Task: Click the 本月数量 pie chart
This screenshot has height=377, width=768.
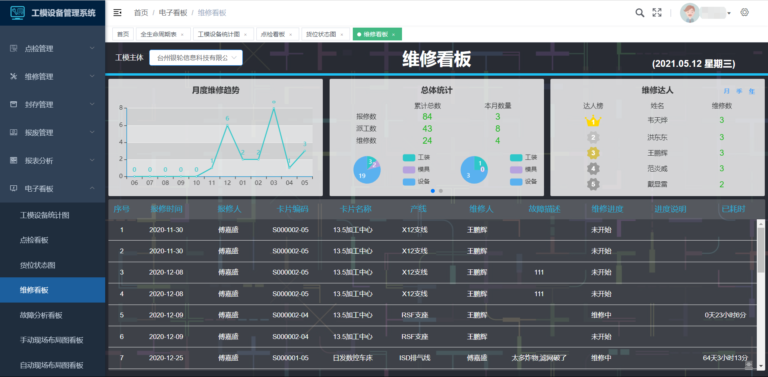Action: click(474, 169)
